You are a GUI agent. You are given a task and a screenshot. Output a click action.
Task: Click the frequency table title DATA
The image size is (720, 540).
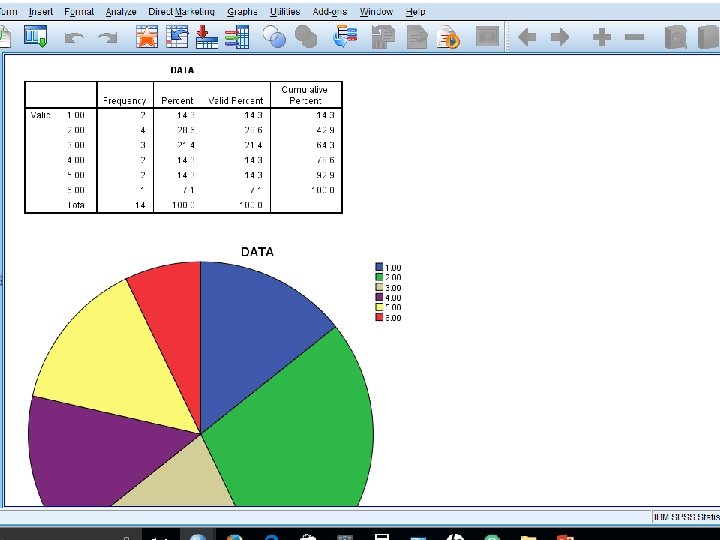click(182, 70)
